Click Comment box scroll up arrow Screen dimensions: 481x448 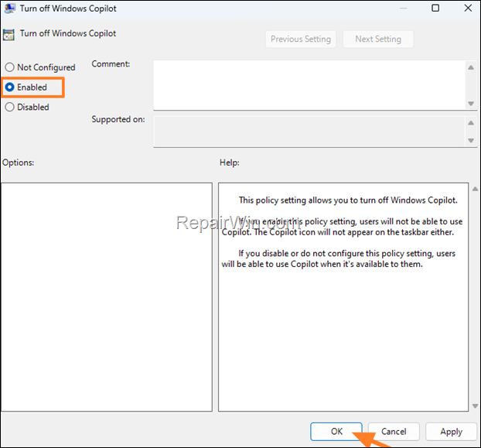[x=471, y=67]
